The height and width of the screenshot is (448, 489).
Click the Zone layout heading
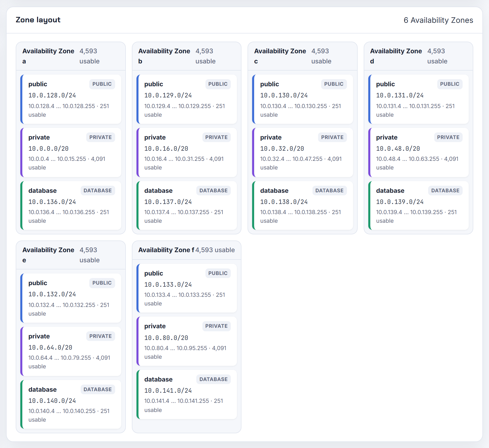pos(38,20)
